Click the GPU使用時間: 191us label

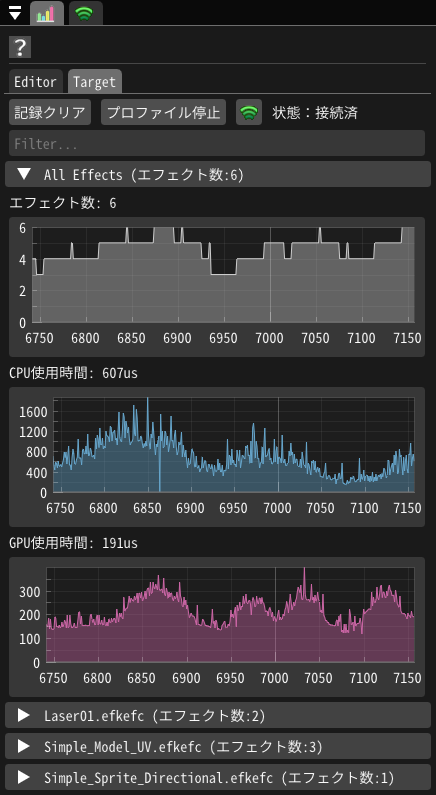click(x=74, y=544)
